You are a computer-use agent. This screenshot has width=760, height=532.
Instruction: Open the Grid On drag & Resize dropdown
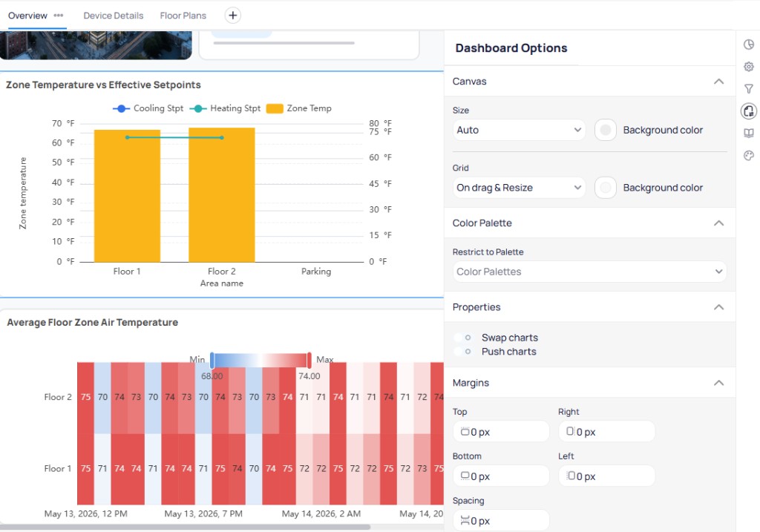tap(519, 188)
